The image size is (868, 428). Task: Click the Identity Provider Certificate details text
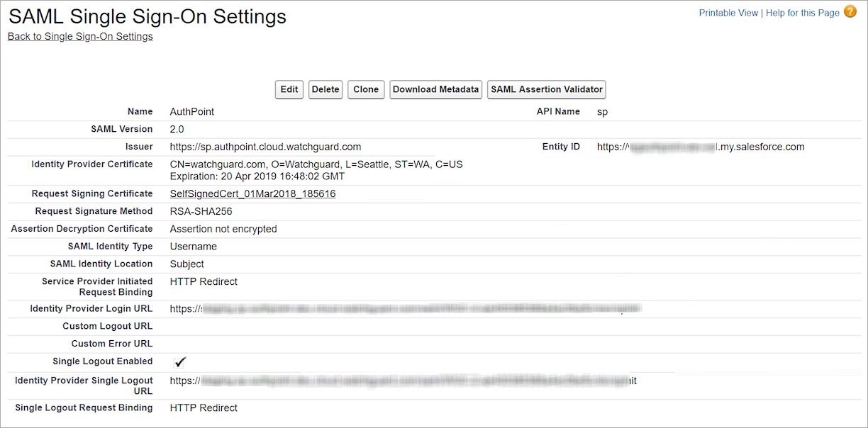point(316,169)
